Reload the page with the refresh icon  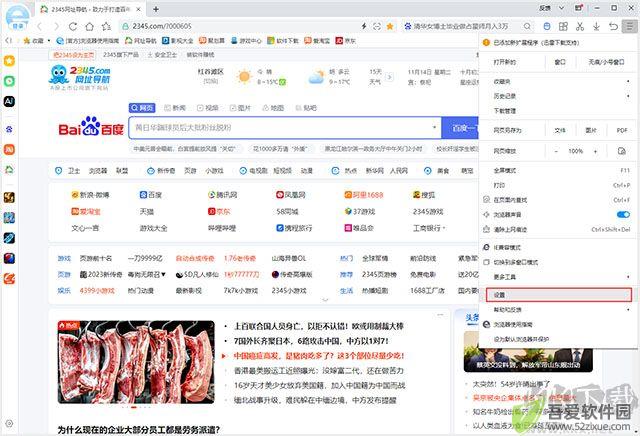73,27
